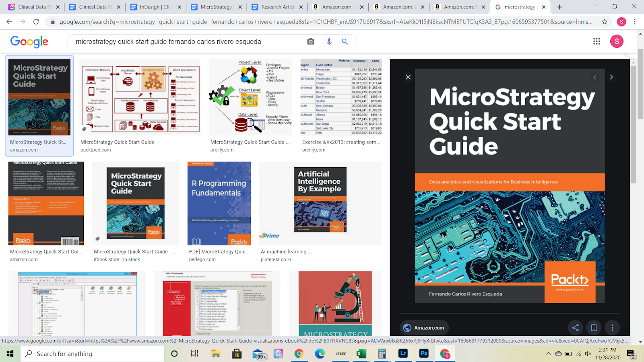Click the 'PDF] MicroStrategy Quic...' result title
644x362 pixels.
pos(219,252)
